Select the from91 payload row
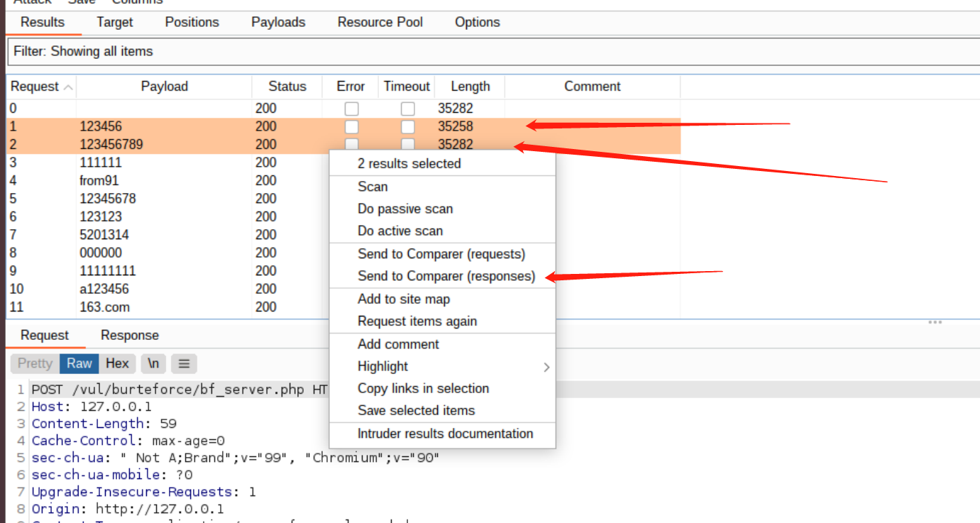 [x=168, y=181]
